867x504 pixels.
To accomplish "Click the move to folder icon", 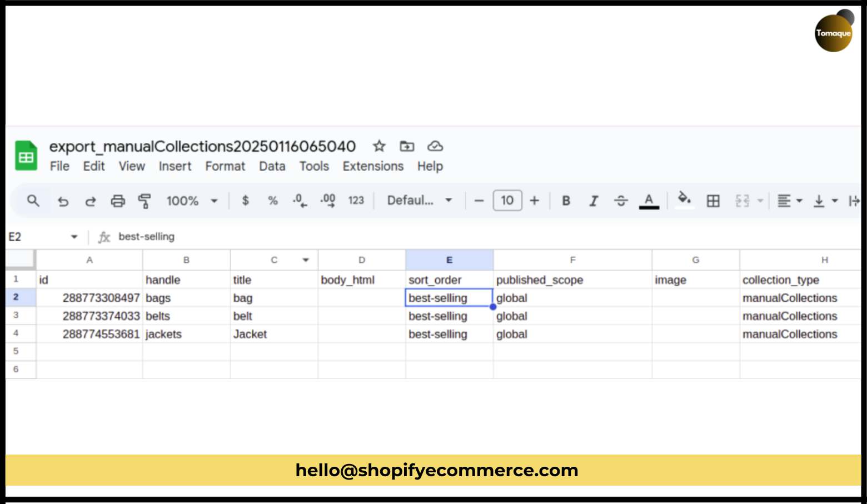I will coord(407,146).
